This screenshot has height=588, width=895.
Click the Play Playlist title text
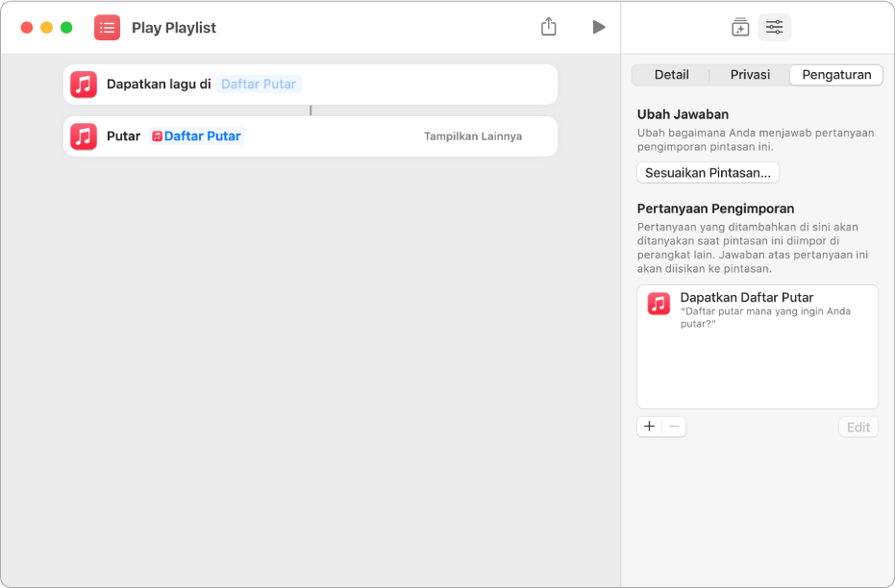174,27
